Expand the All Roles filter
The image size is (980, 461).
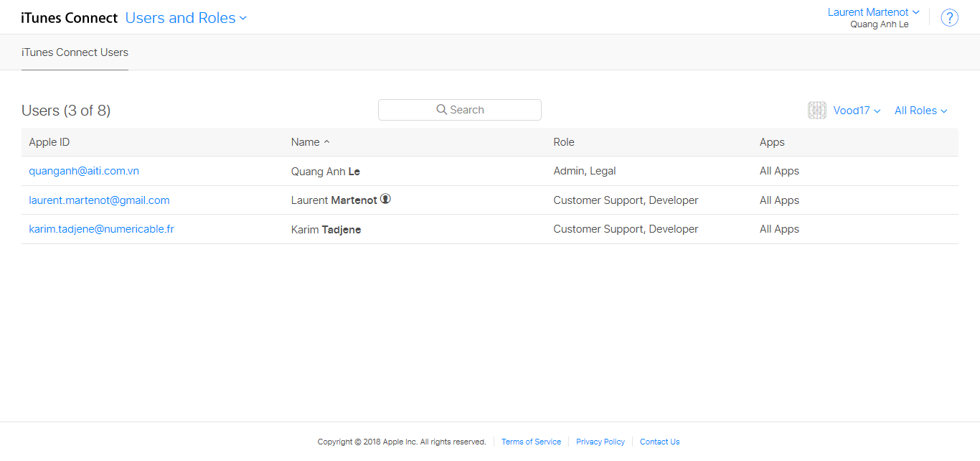(920, 111)
